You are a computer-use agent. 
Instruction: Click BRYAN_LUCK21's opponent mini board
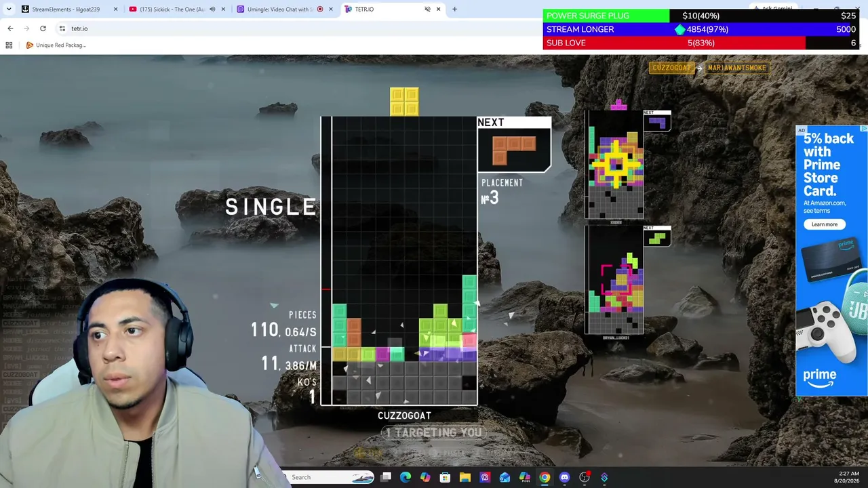614,281
